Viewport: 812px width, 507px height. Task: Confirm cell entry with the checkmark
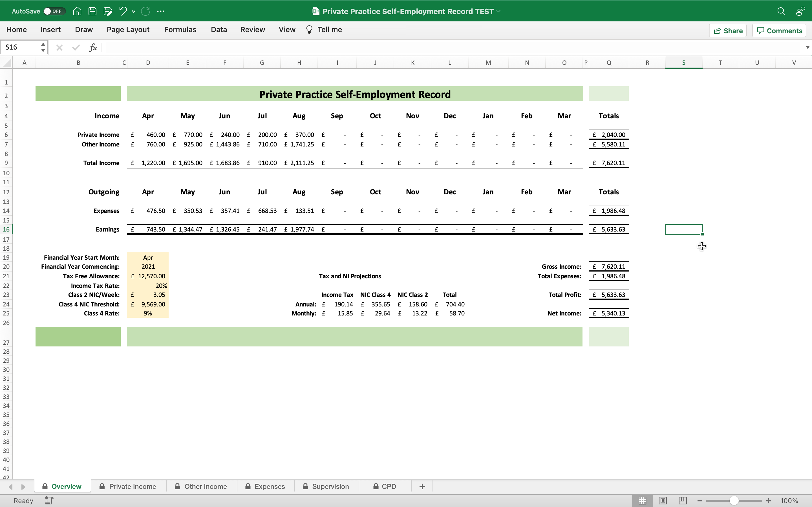tap(76, 47)
